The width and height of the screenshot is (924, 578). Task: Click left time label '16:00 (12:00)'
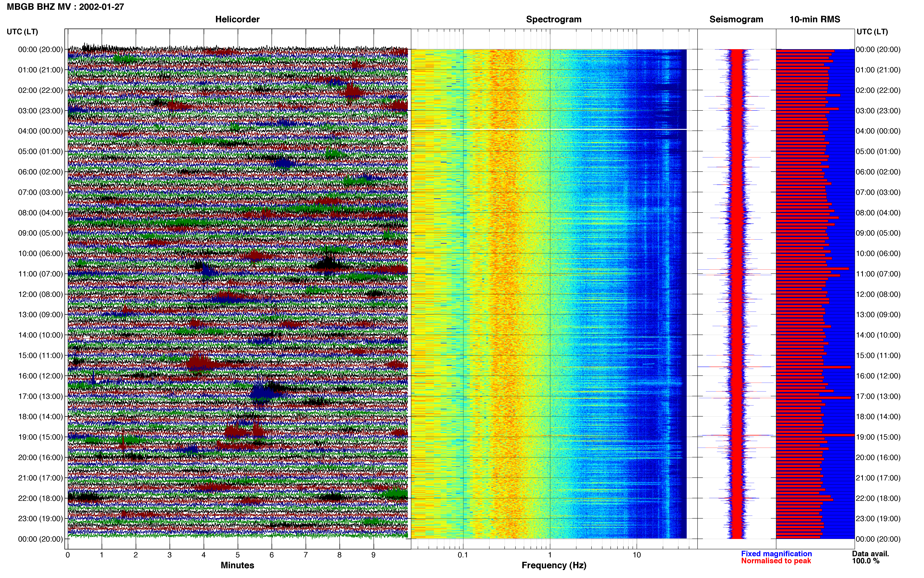[x=41, y=376]
